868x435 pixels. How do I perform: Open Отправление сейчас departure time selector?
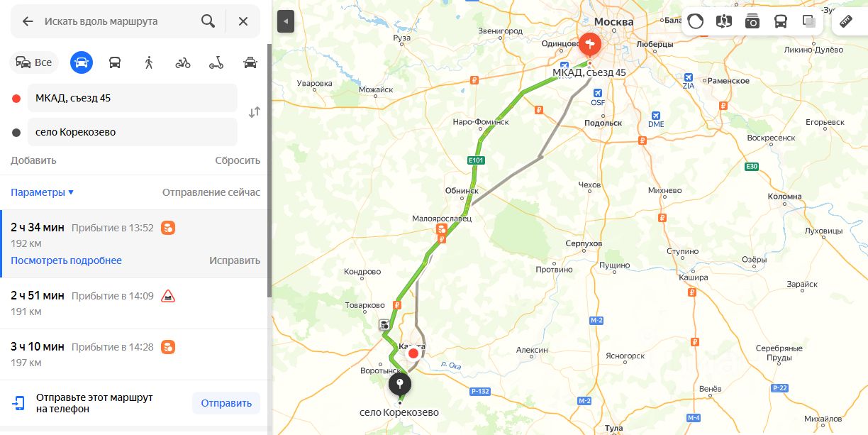[211, 192]
